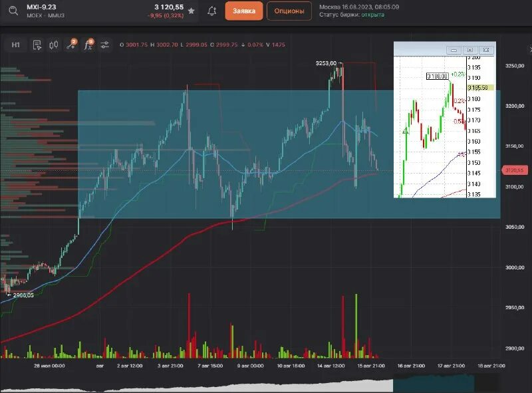
Task: Click the orange Заявка order button
Action: [243, 11]
